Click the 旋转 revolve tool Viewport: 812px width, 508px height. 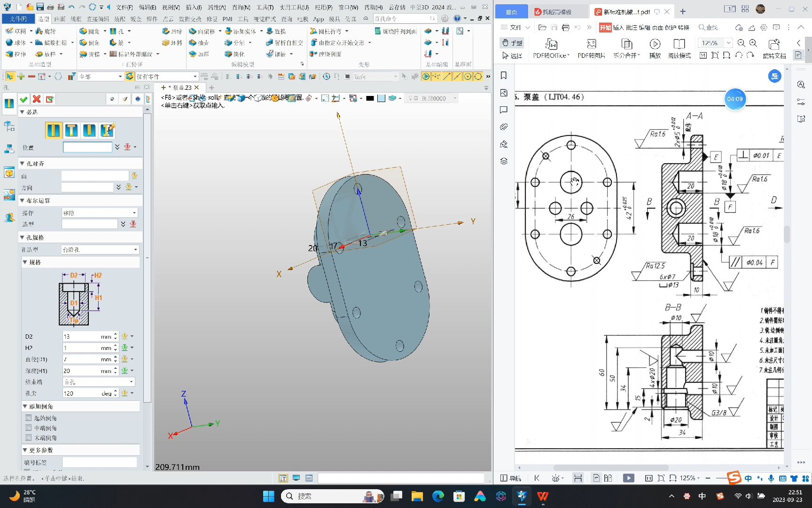pyautogui.click(x=46, y=31)
